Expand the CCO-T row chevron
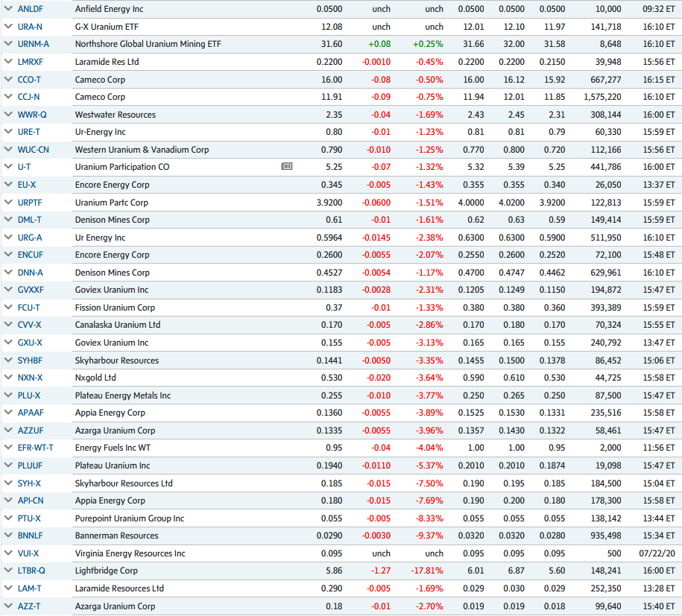The height and width of the screenshot is (616, 682). [8, 79]
